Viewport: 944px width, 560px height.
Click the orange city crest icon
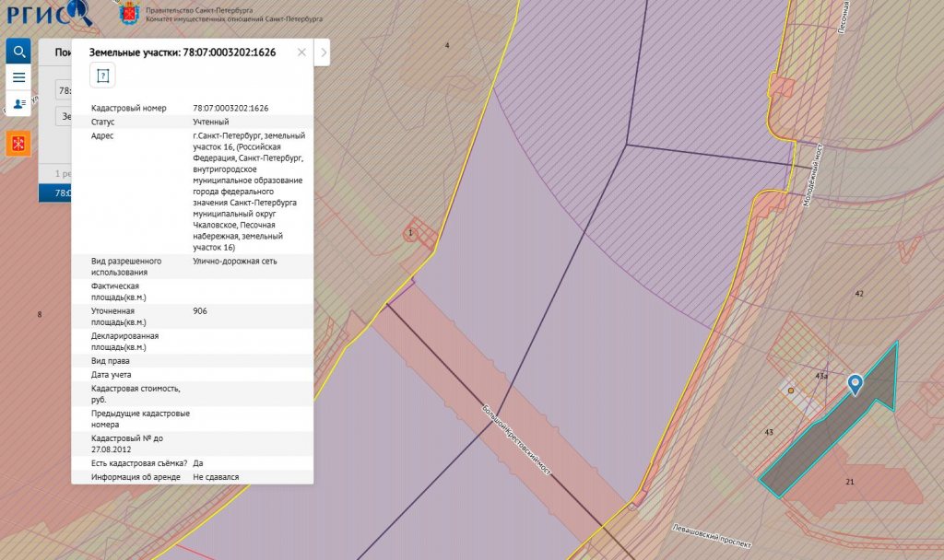[18, 143]
